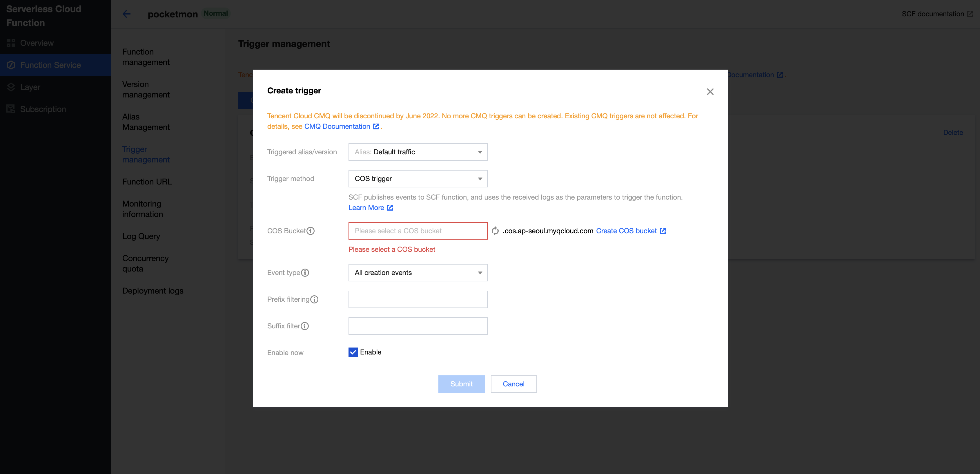Viewport: 980px width, 474px height.
Task: Open the Trigger method COS trigger dropdown
Action: point(418,179)
